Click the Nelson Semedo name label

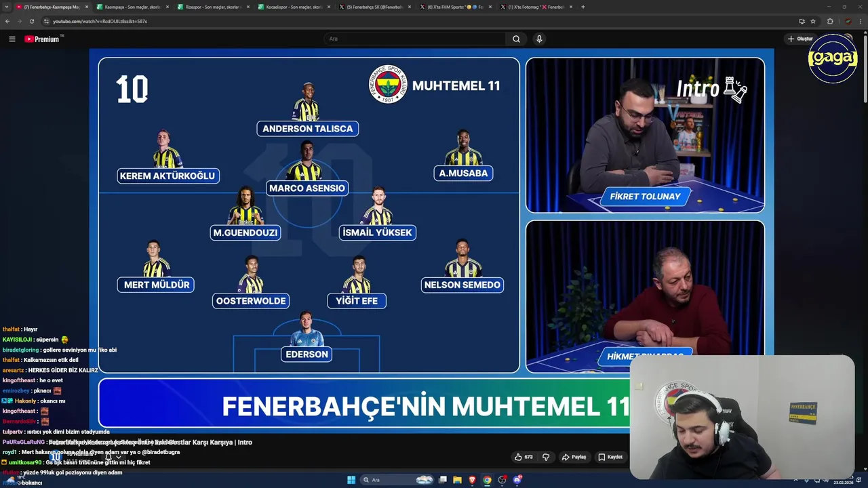pyautogui.click(x=462, y=285)
